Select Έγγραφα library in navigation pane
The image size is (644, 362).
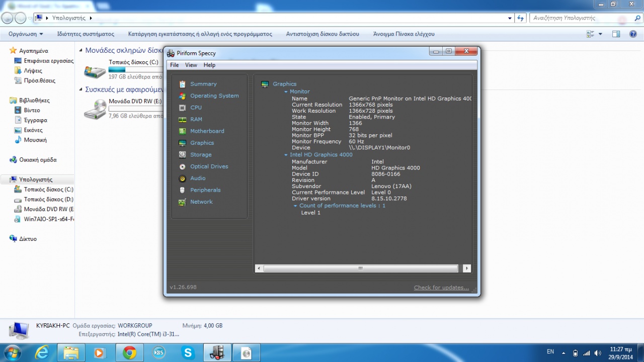point(36,120)
